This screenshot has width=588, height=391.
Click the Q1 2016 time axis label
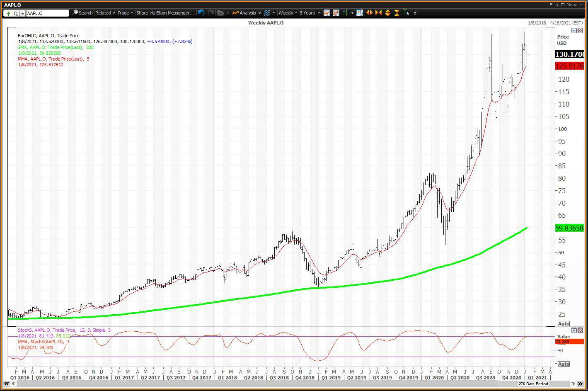(20, 378)
